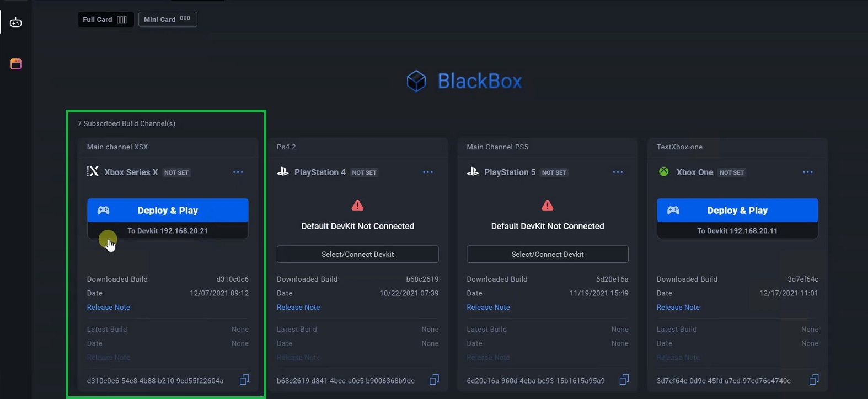Screen dimensions: 868x399
Task: Switch to Full Card view
Action: click(x=105, y=19)
